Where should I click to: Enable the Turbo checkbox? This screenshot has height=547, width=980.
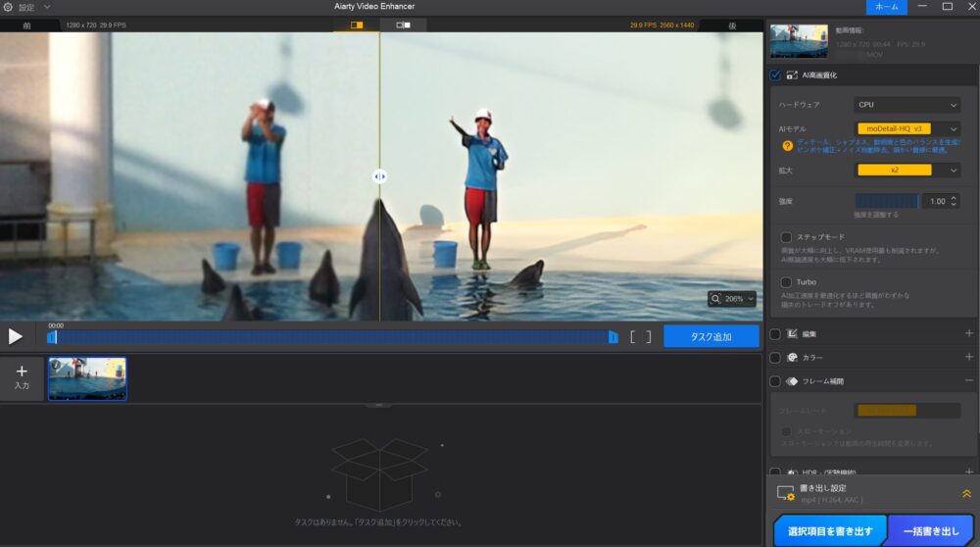click(x=787, y=282)
